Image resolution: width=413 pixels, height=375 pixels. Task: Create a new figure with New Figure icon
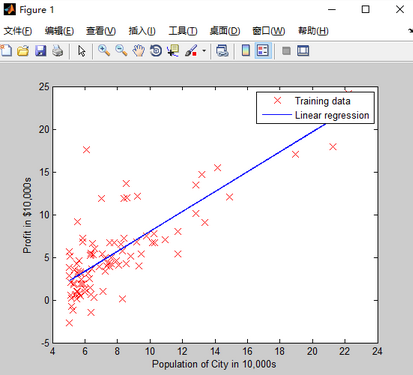point(6,51)
